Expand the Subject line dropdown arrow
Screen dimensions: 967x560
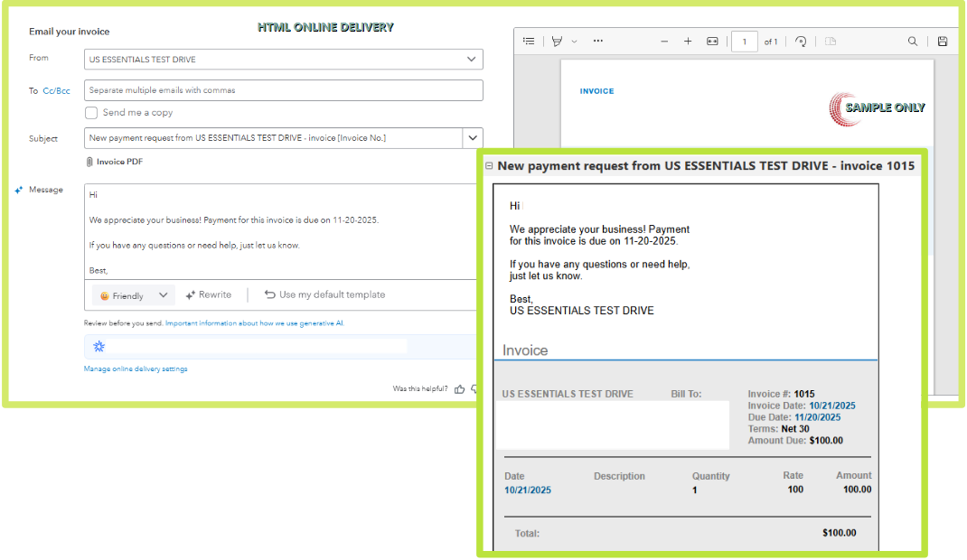click(472, 138)
